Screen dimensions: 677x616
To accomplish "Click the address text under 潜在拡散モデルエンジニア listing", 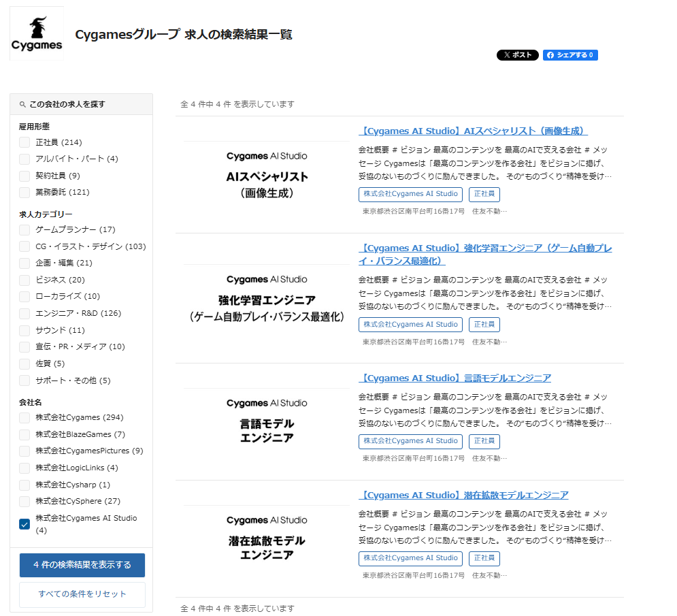I will (435, 575).
